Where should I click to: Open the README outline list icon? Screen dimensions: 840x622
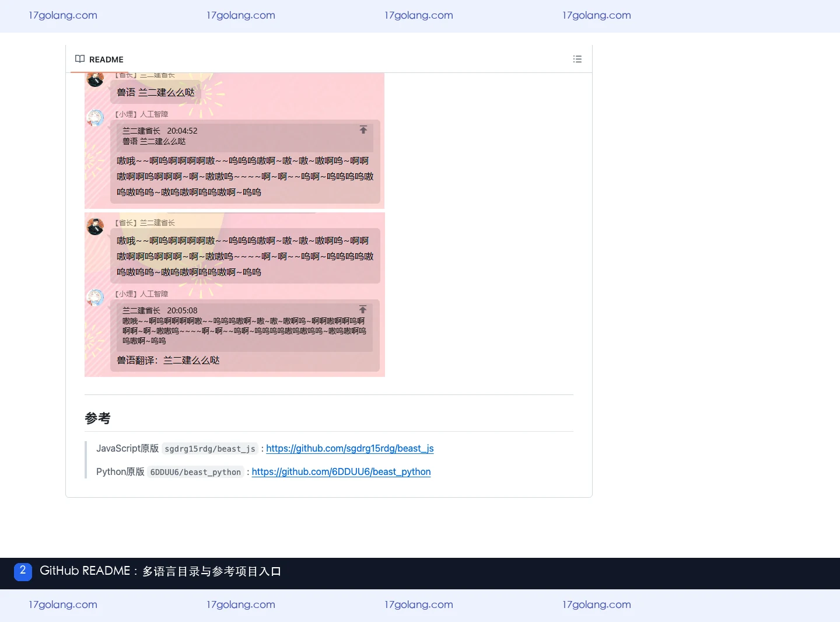[x=577, y=59]
